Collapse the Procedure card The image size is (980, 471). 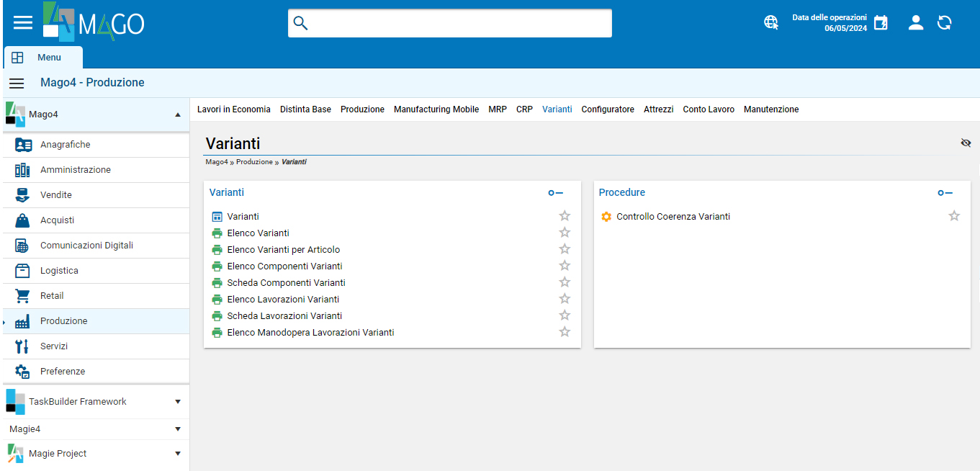945,193
